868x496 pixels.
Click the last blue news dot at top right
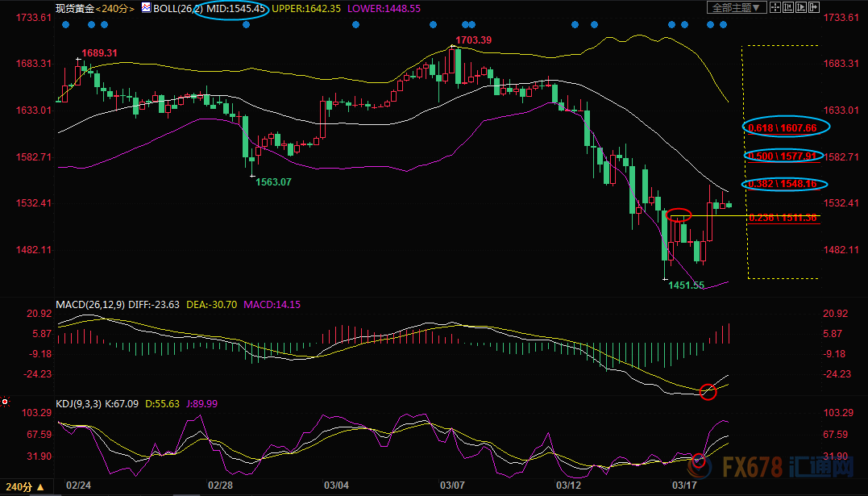coord(723,24)
